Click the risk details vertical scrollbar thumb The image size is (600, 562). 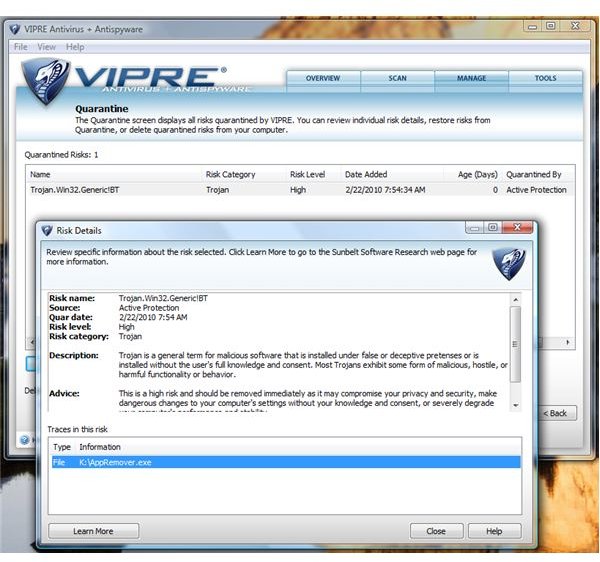click(x=515, y=344)
